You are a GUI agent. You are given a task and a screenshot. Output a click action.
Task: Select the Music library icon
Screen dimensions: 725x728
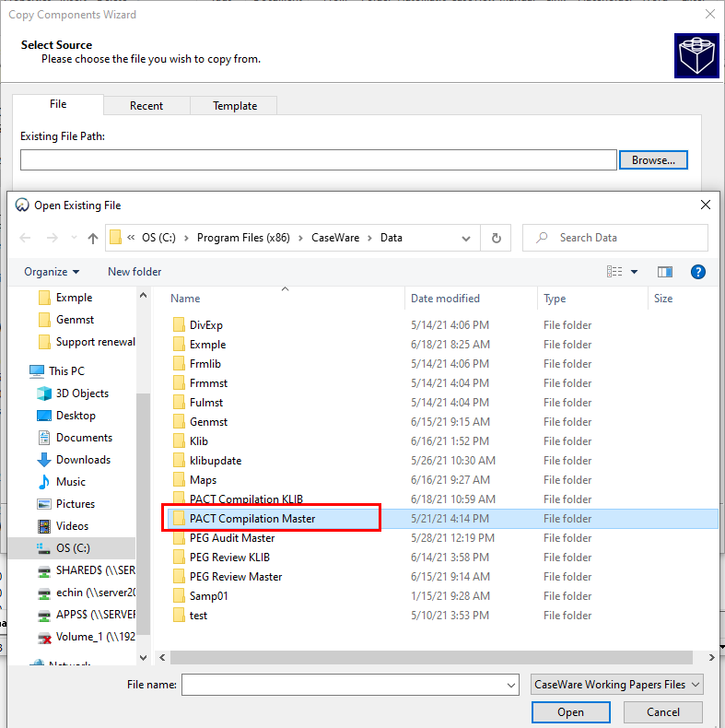pyautogui.click(x=44, y=482)
